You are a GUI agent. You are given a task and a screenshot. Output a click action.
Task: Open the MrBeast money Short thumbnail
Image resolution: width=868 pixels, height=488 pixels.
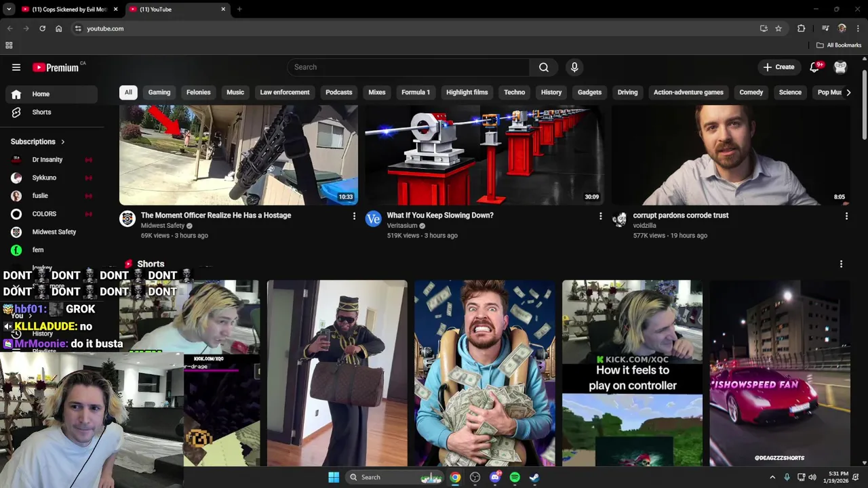[485, 373]
